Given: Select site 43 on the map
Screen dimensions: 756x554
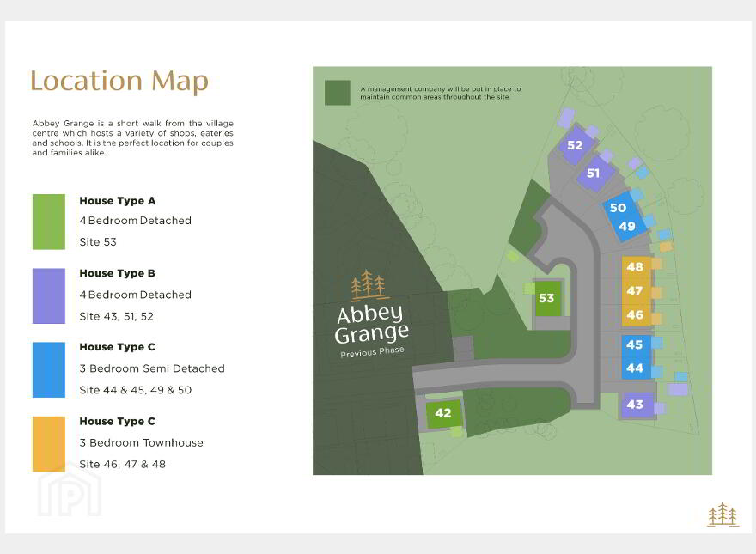Looking at the screenshot, I should 636,404.
